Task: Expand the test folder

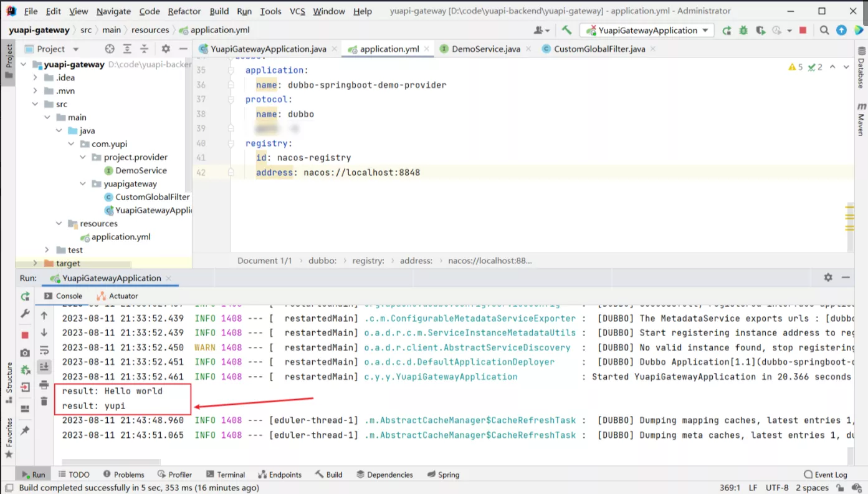Action: (47, 249)
